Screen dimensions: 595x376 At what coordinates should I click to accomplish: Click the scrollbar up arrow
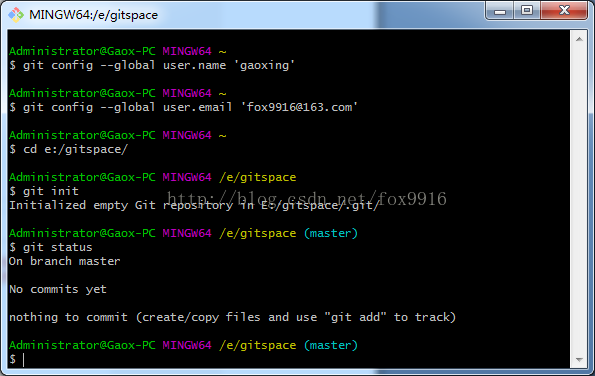(x=579, y=39)
